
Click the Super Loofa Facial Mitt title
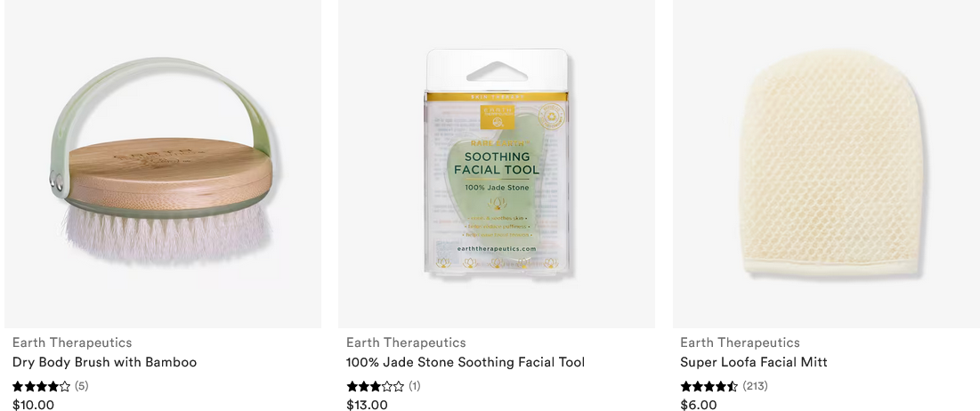click(754, 362)
